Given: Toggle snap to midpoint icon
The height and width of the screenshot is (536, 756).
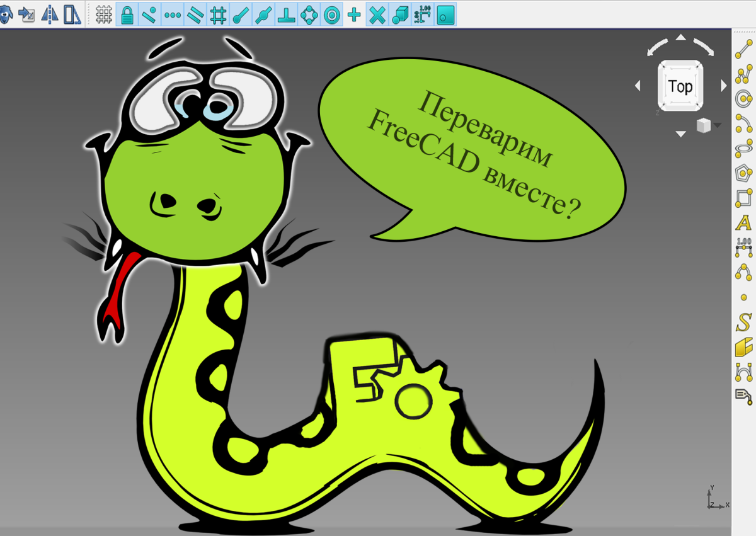Looking at the screenshot, I should 149,14.
